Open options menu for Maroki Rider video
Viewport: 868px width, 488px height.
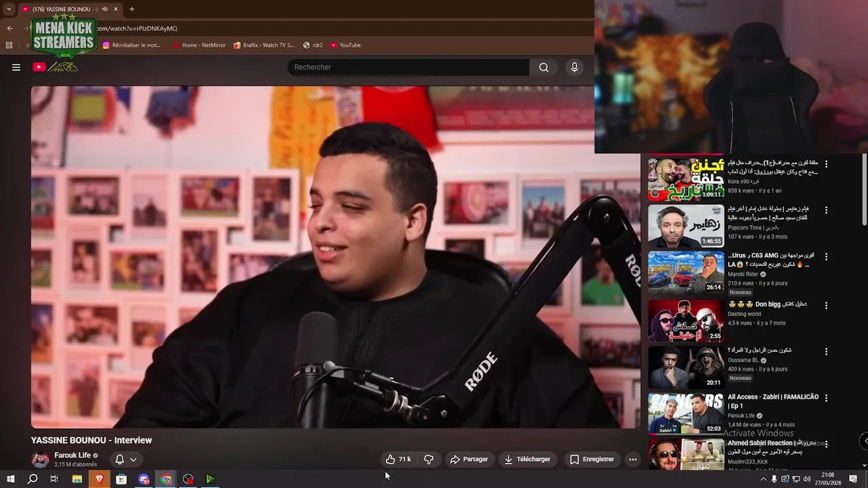826,257
